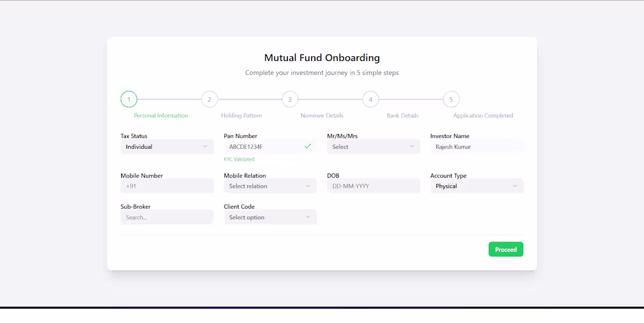Open the Tax Status dropdown
The image size is (644, 323).
(167, 147)
